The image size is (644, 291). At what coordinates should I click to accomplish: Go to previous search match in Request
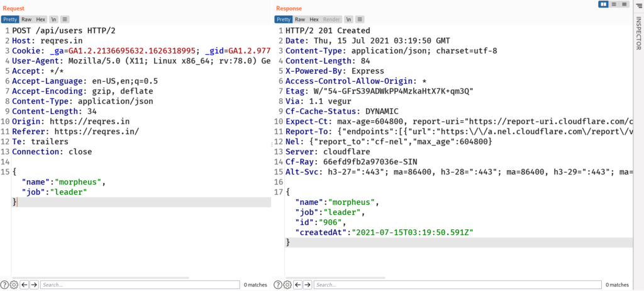pos(25,285)
